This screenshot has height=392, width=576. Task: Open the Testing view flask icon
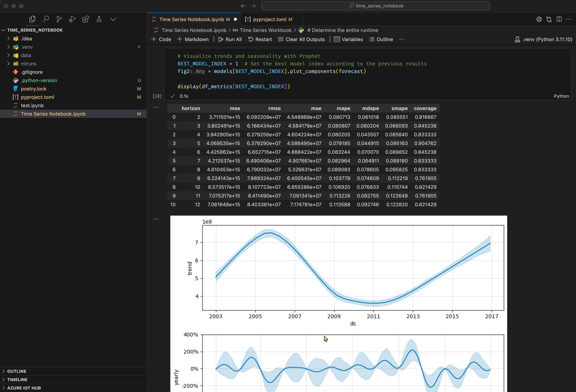pos(99,19)
